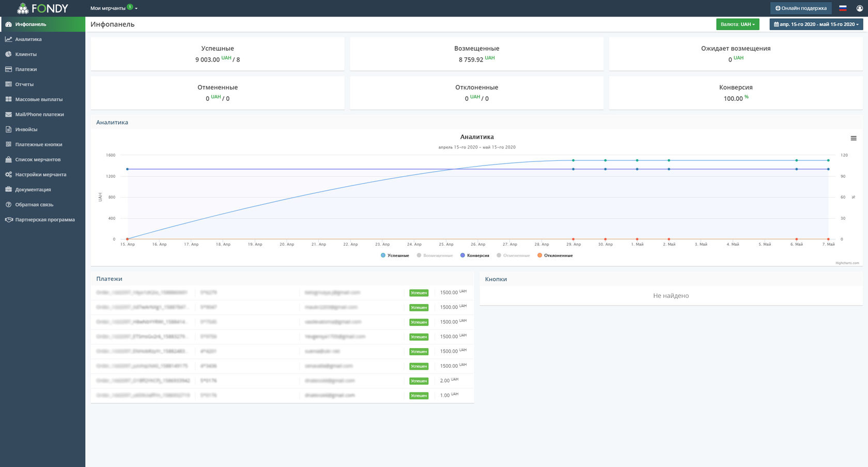This screenshot has width=868, height=467.
Task: Click the Analytics chart icon in sidebar
Action: [8, 39]
